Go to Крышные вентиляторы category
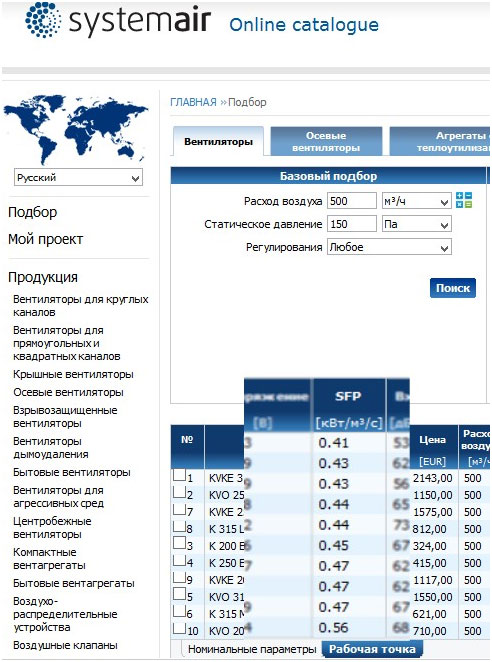Screen dimensions: 492x662 coord(73,374)
